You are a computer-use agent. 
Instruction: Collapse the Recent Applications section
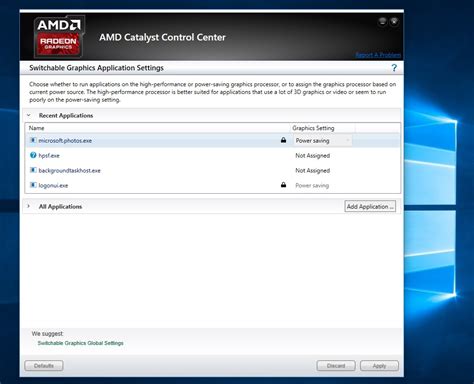click(29, 115)
